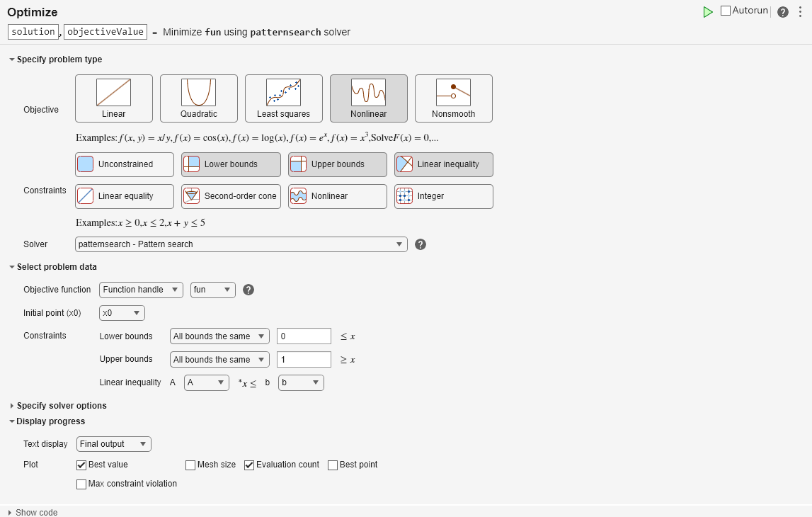The width and height of the screenshot is (812, 517).
Task: Click the solution output variable
Action: click(x=33, y=31)
